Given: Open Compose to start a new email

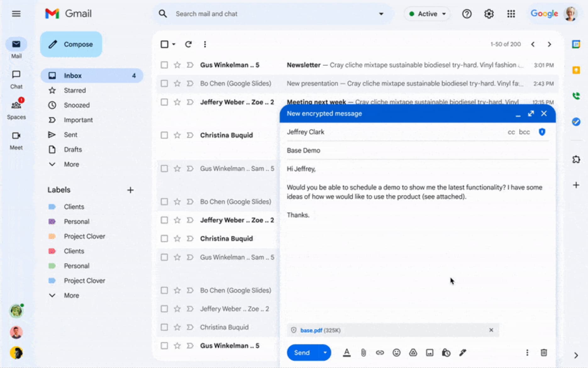Looking at the screenshot, I should point(71,44).
